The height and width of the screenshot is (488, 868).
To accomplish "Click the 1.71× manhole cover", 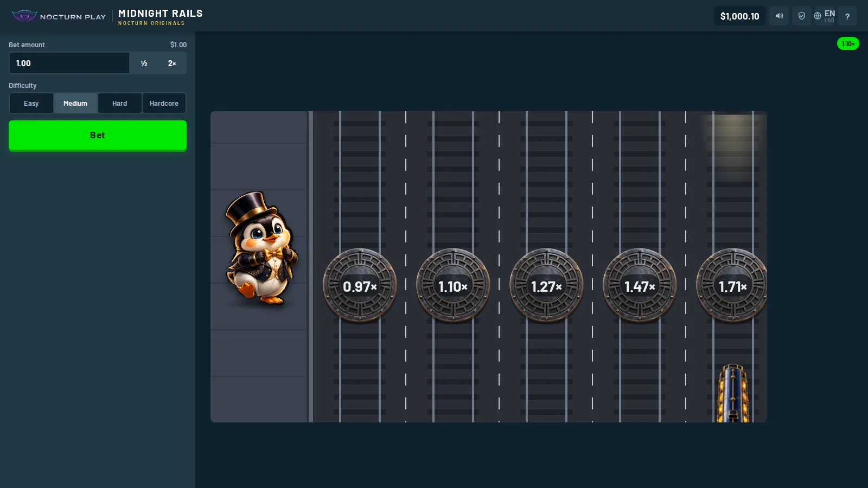I will (732, 285).
